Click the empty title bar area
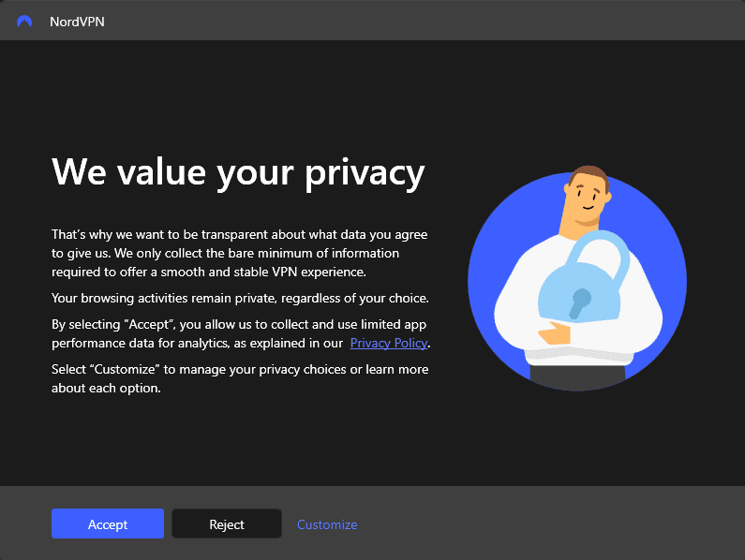 tap(422, 21)
